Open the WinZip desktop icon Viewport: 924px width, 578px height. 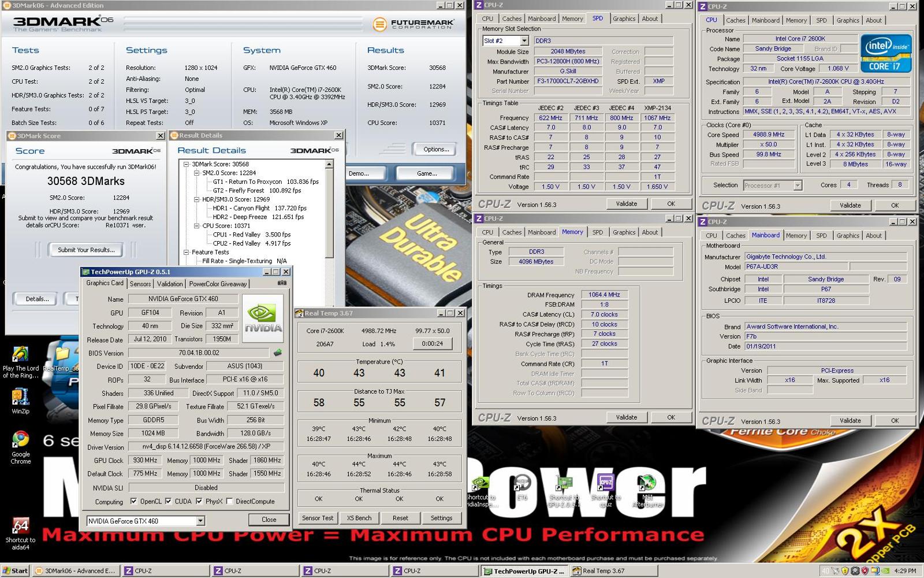tap(20, 401)
